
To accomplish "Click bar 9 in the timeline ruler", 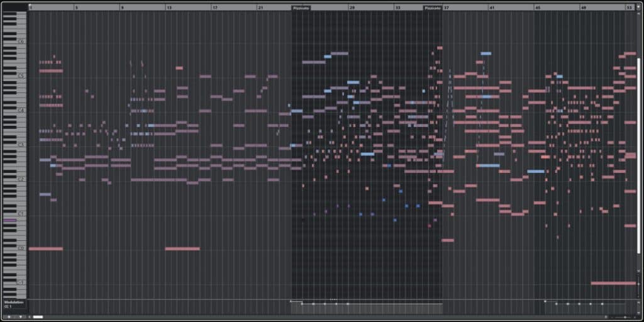I will coord(122,8).
